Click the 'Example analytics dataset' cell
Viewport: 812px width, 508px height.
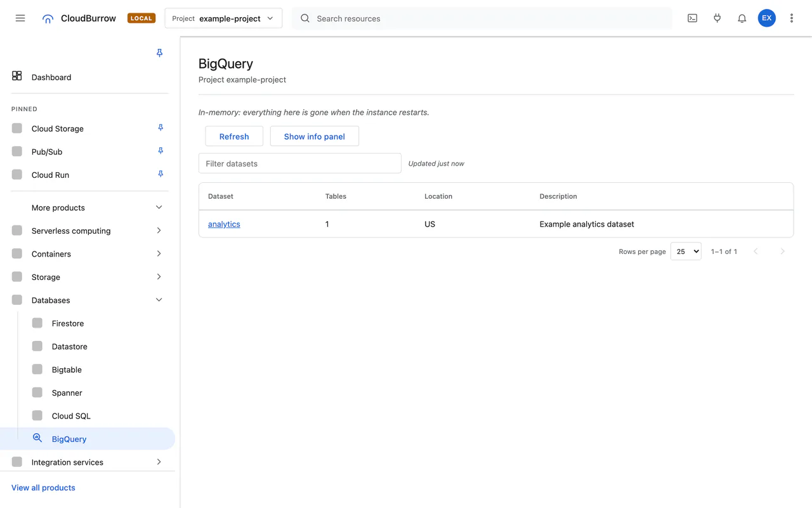pos(587,224)
